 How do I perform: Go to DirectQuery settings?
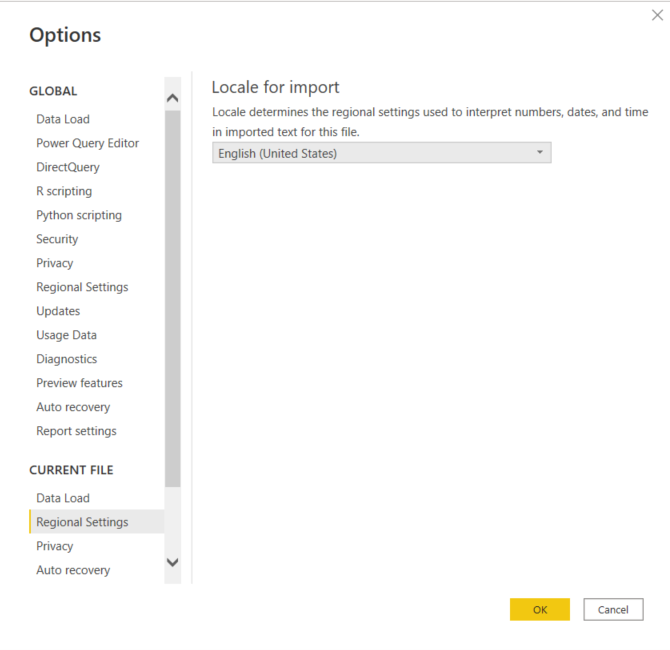68,167
